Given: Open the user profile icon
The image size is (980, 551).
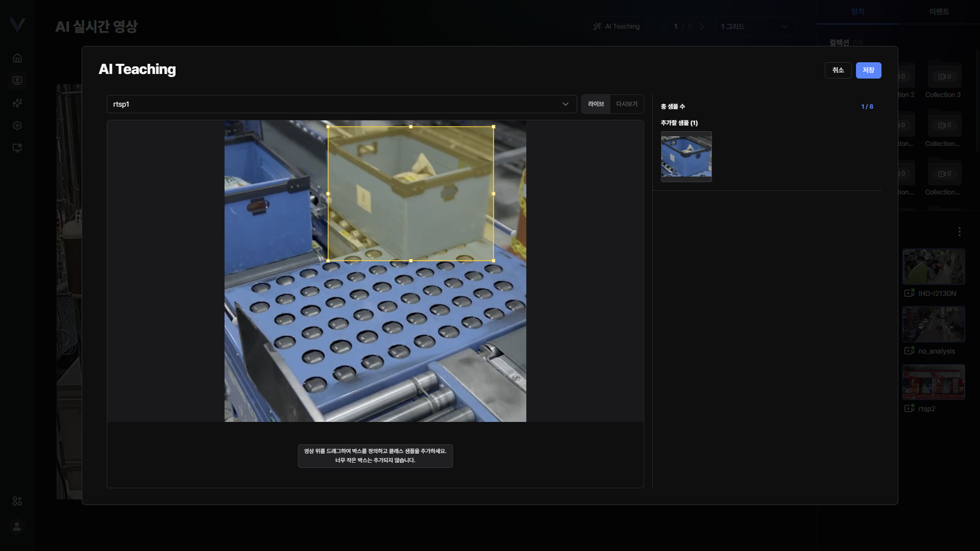Looking at the screenshot, I should 17,527.
